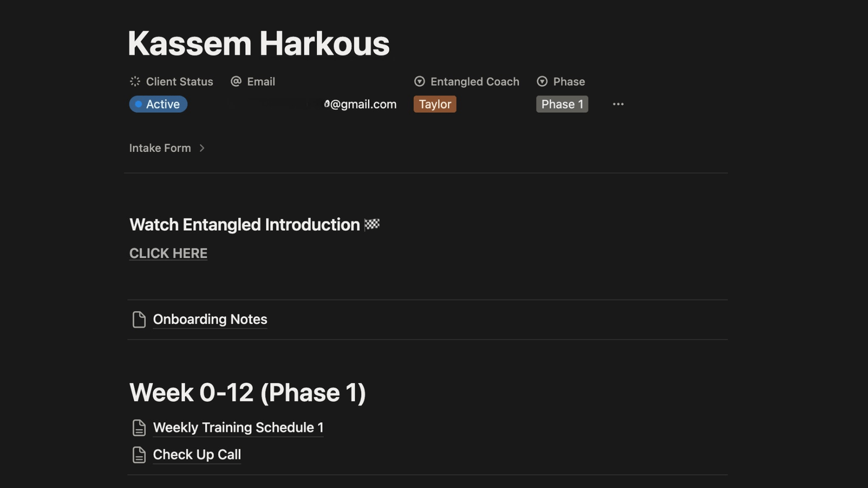Viewport: 868px width, 488px height.
Task: Open the Onboarding Notes page icon
Action: click(x=139, y=319)
